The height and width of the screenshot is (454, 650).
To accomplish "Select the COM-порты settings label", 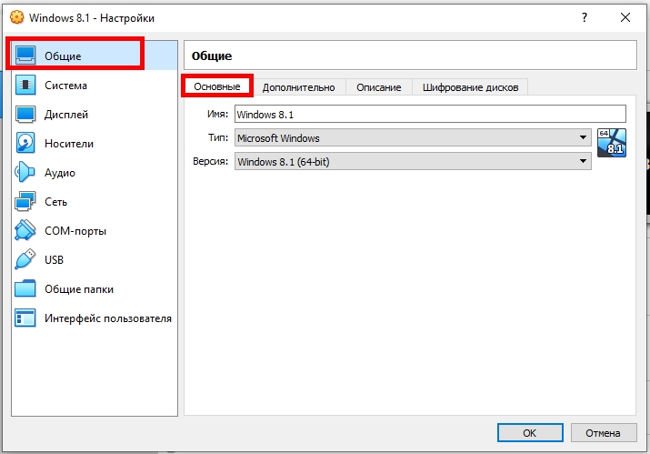I will point(75,231).
